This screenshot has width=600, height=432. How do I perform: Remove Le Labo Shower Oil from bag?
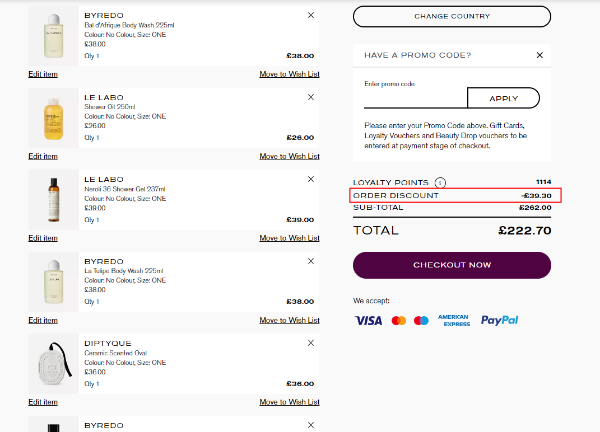(311, 97)
